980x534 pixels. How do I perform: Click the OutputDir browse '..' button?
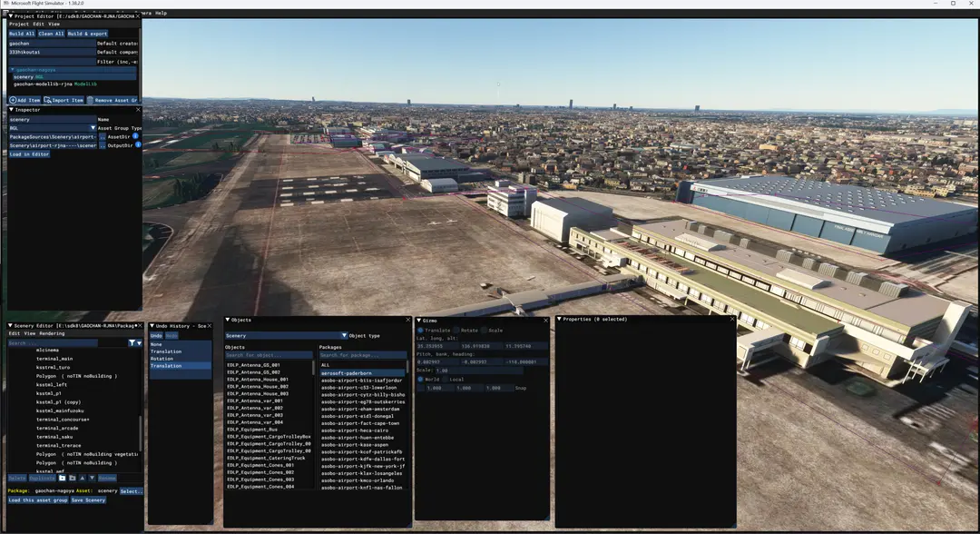[x=103, y=145]
